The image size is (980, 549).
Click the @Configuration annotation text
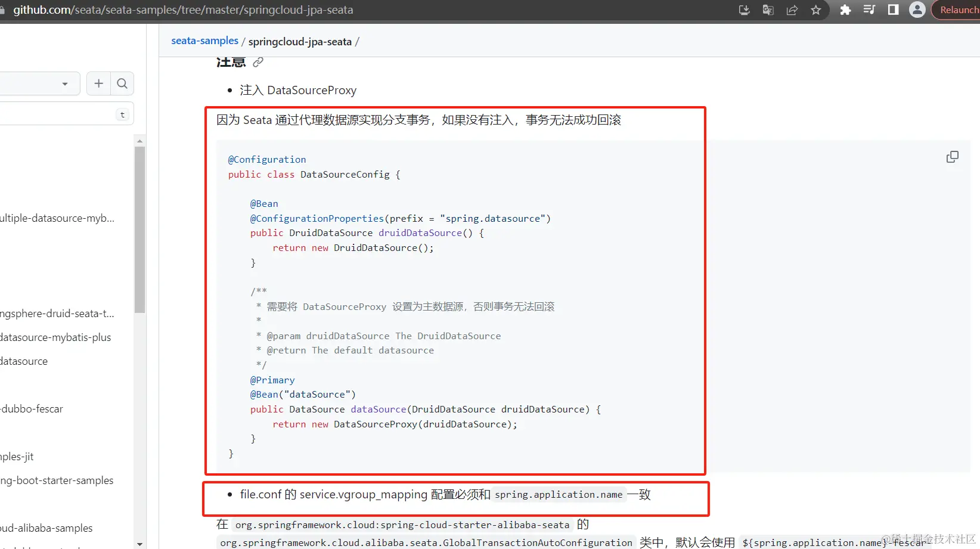267,160
